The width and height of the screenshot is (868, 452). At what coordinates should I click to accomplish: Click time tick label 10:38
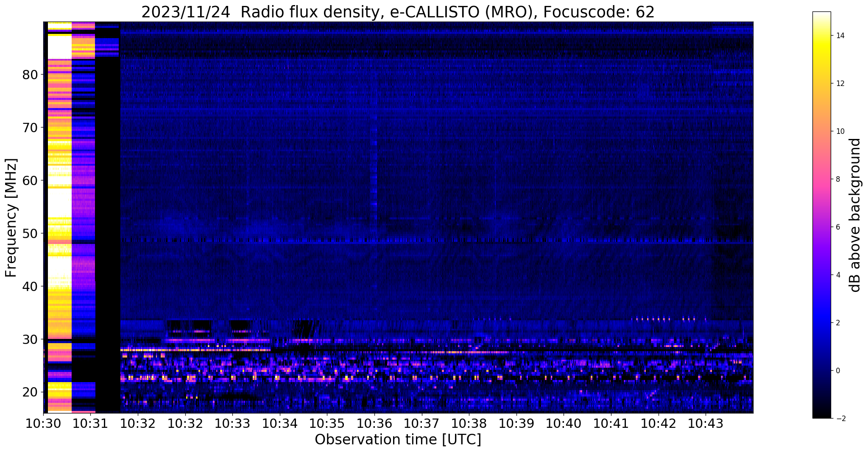coord(469,423)
